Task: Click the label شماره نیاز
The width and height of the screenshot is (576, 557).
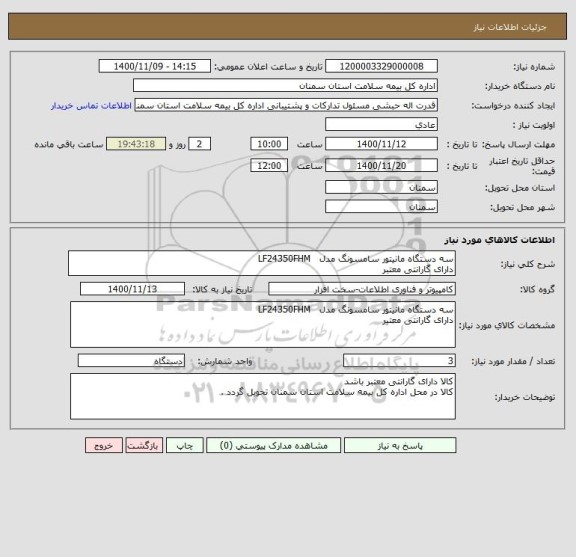Action: tap(534, 67)
